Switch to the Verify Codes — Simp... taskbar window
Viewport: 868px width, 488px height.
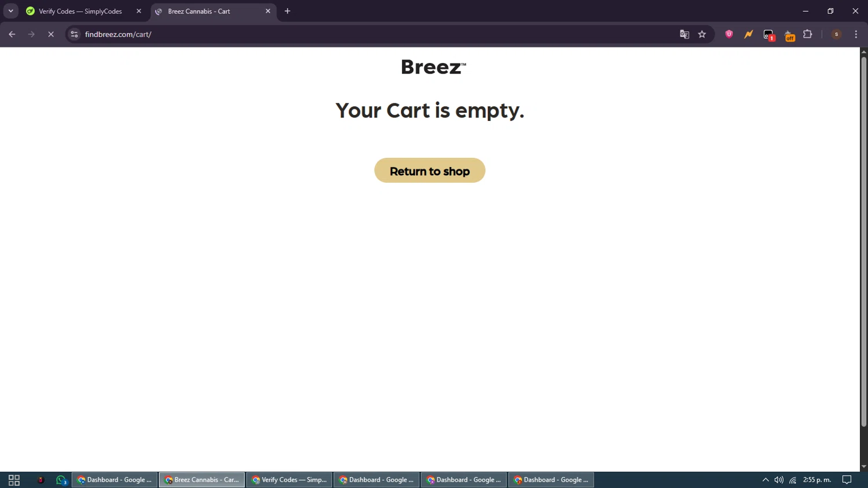289,480
